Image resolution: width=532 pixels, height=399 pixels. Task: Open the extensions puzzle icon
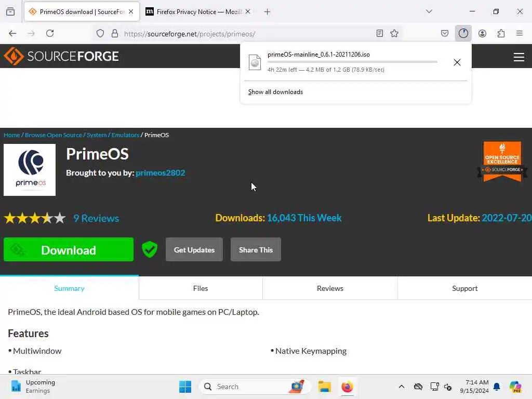point(501,33)
